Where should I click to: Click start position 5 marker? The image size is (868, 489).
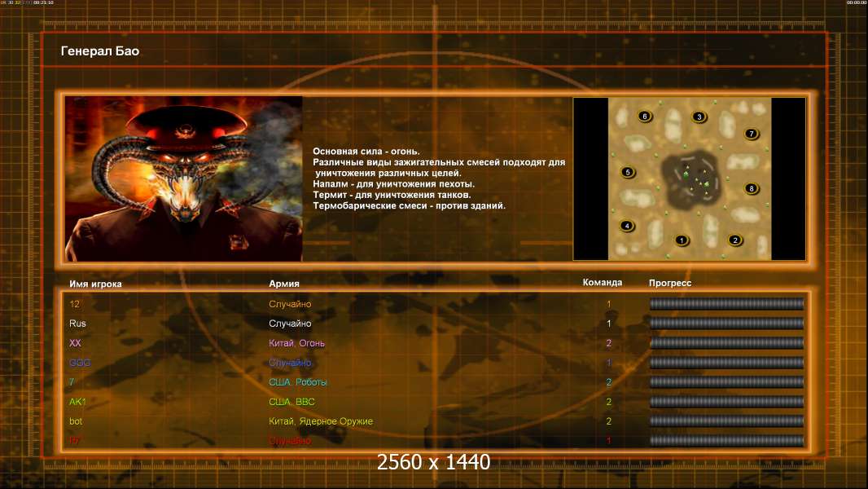click(627, 173)
